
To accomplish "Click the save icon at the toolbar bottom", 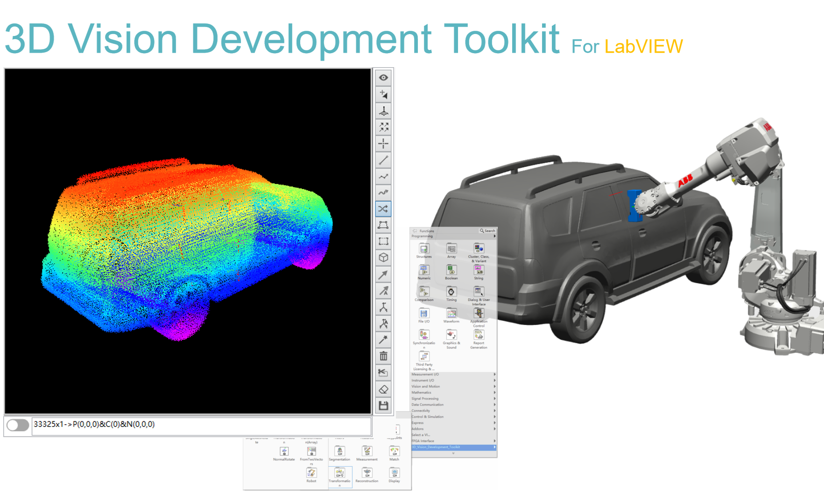I will click(384, 406).
